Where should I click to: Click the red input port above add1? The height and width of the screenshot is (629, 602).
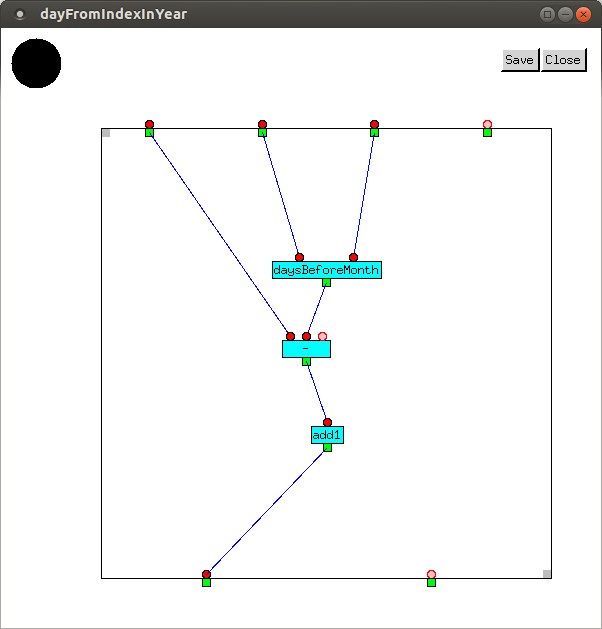[327, 422]
